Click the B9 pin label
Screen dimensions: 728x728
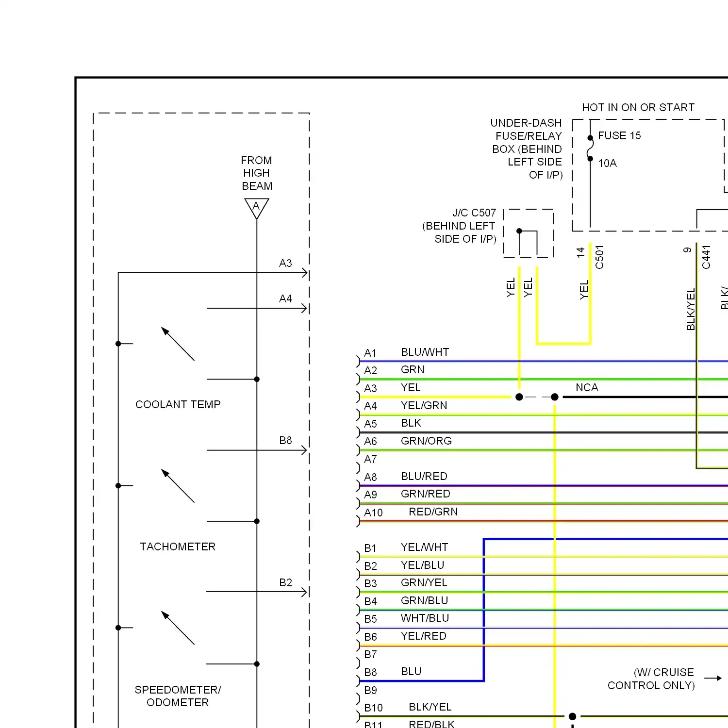[x=370, y=690]
